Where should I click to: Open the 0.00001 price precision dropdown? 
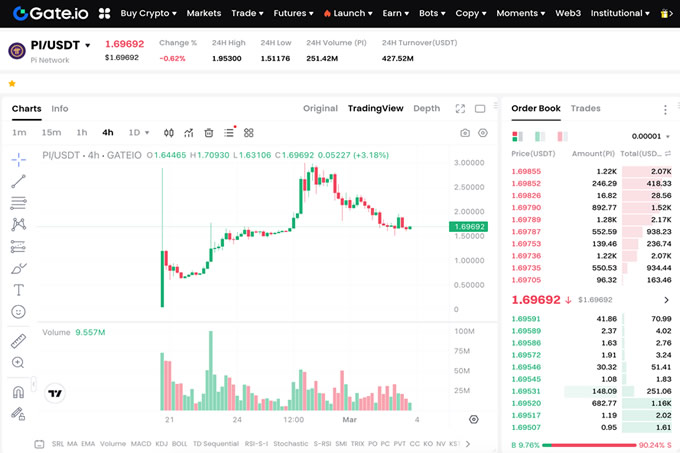click(x=651, y=136)
